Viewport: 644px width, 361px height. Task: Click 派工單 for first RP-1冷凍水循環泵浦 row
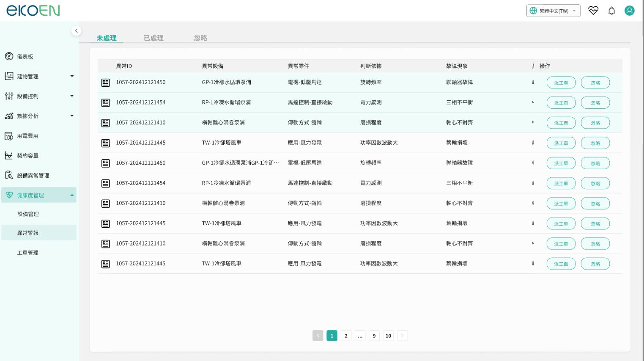(561, 103)
